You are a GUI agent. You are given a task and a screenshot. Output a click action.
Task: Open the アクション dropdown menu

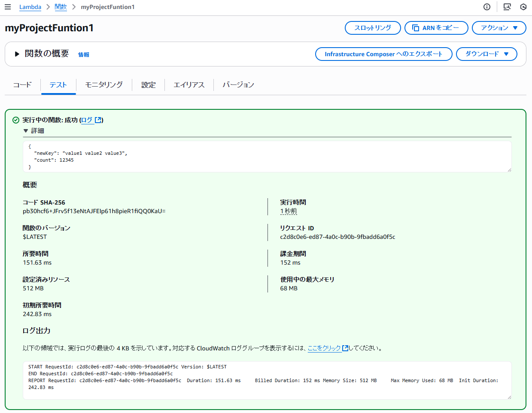[x=499, y=28]
